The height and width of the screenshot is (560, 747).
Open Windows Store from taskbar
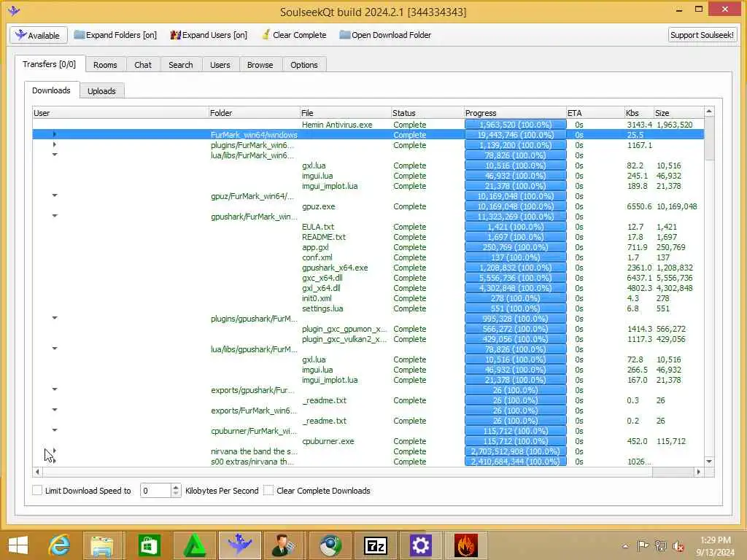click(x=149, y=545)
